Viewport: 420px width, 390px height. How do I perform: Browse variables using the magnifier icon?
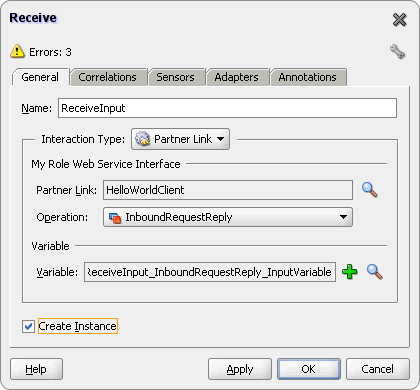pyautogui.click(x=375, y=272)
